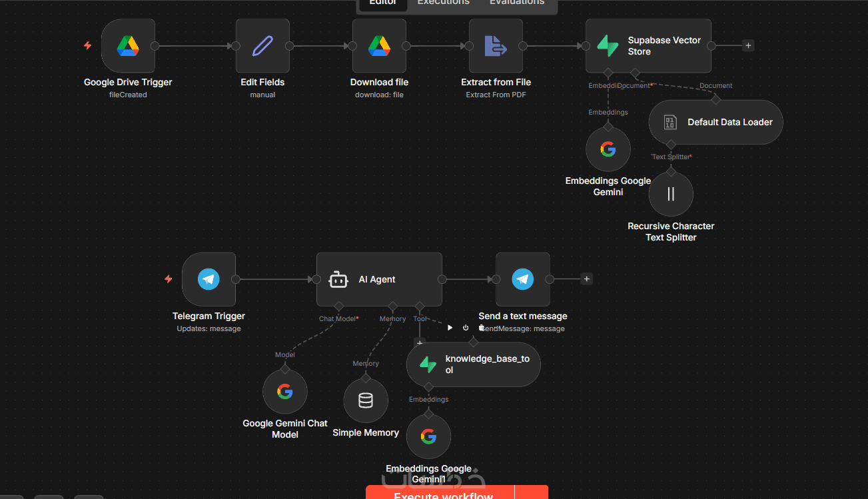
Task: Click the Text Splitter connector below Default Data Loader
Action: pyautogui.click(x=671, y=145)
